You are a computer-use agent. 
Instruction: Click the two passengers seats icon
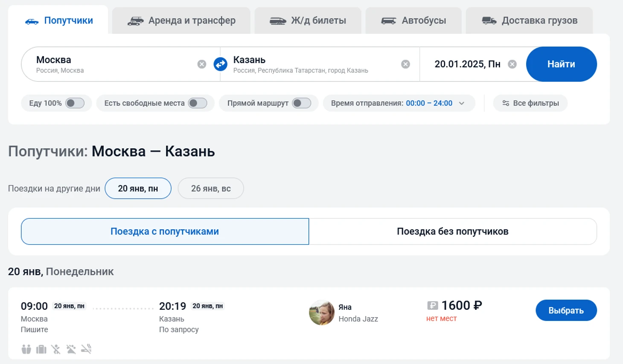(26, 349)
